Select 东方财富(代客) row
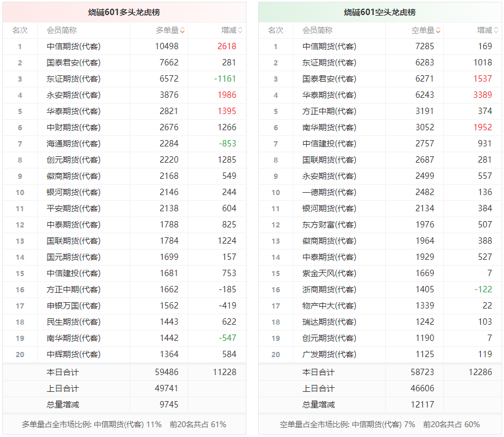 (380, 225)
